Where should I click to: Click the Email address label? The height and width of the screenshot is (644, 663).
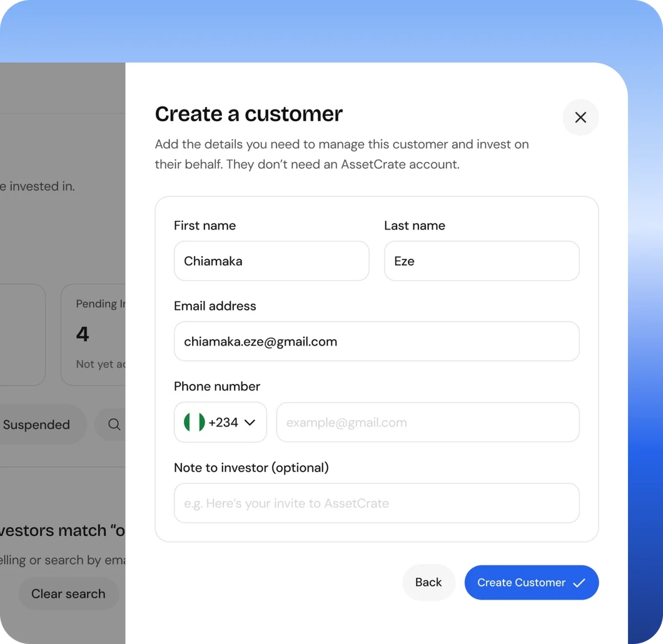click(x=215, y=306)
